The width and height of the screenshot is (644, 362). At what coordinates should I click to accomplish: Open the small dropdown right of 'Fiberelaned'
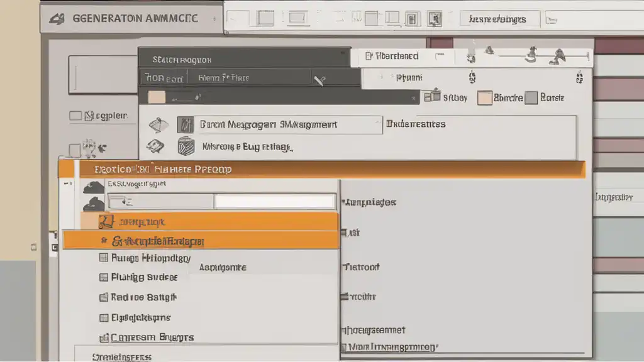(x=440, y=55)
